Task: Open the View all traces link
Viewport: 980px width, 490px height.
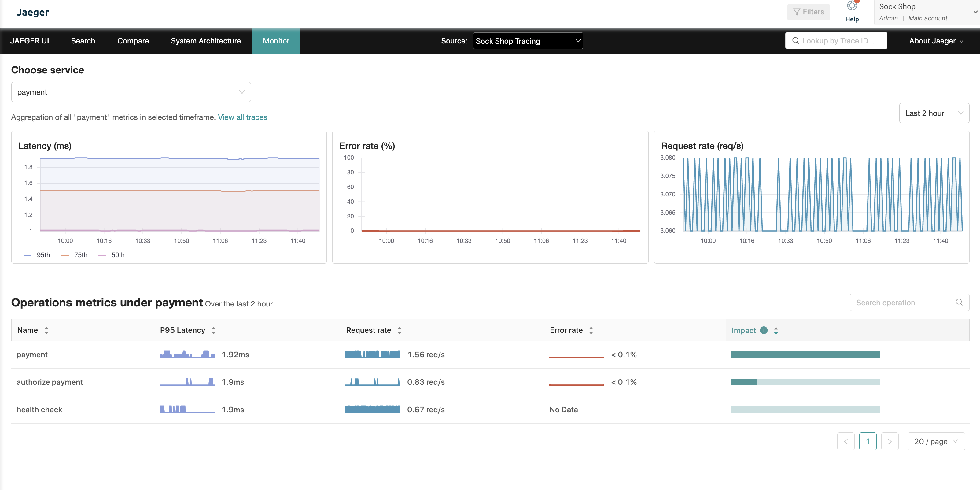Action: [x=242, y=117]
